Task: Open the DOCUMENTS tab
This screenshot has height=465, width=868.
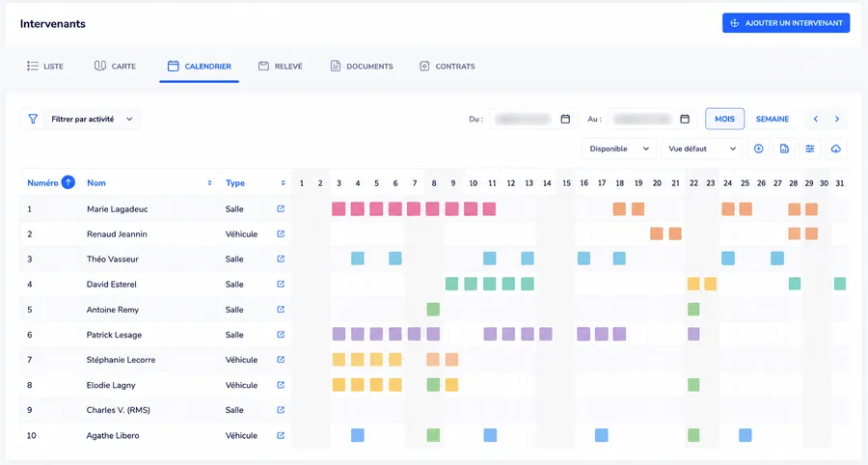Action: click(362, 66)
